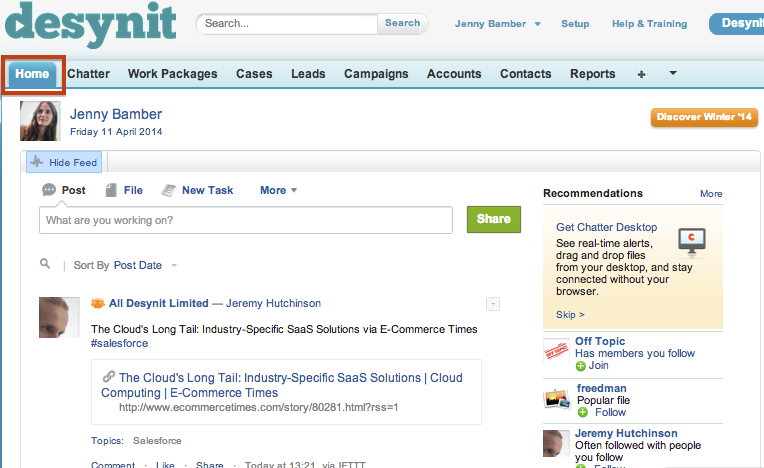Select the Post speech bubble icon

click(49, 190)
